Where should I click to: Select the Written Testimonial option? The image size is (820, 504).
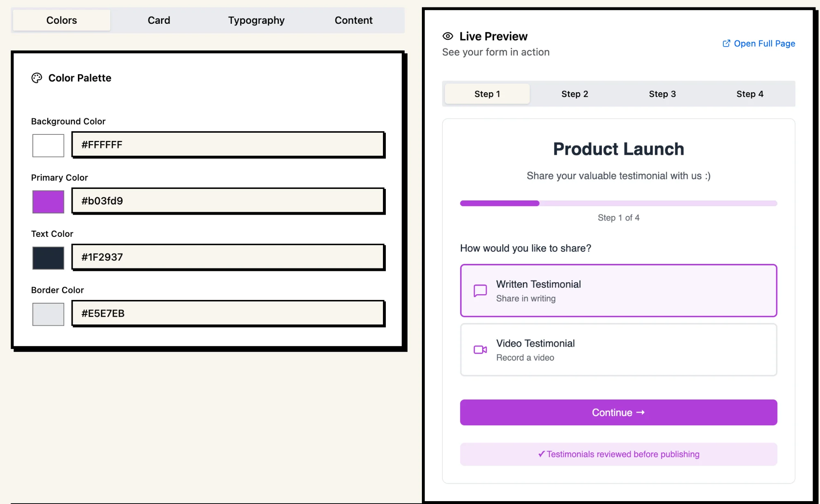[x=618, y=291]
